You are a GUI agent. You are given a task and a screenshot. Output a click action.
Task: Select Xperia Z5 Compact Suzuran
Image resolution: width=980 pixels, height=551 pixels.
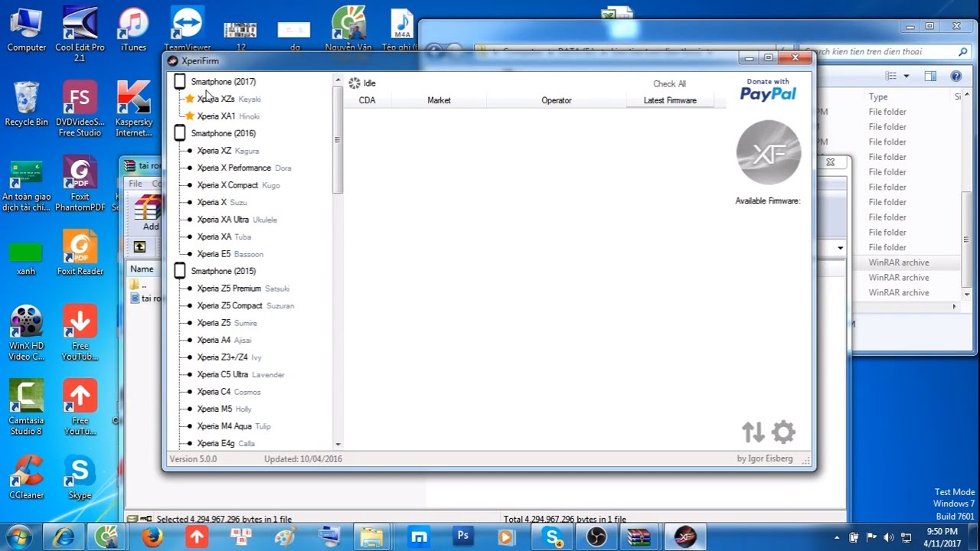[245, 305]
